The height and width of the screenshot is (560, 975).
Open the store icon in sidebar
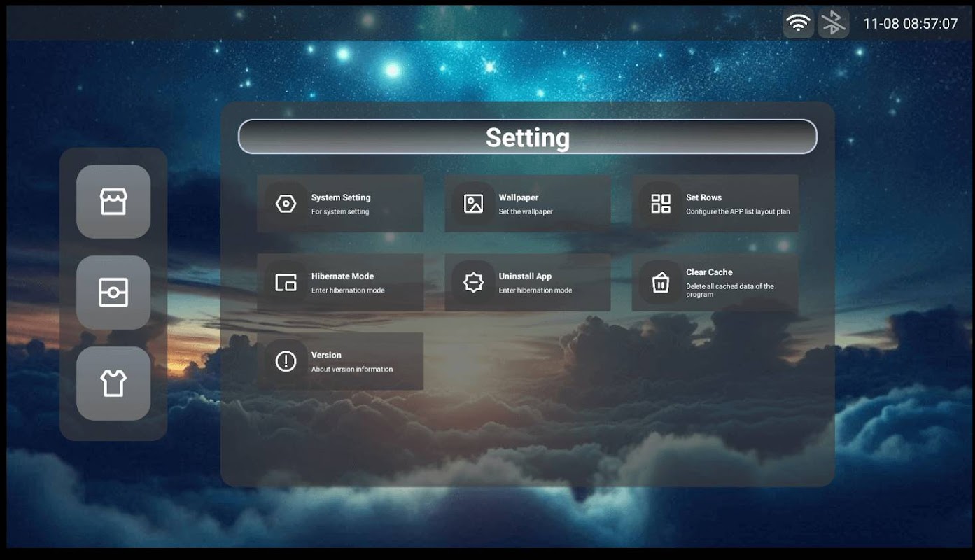[113, 202]
